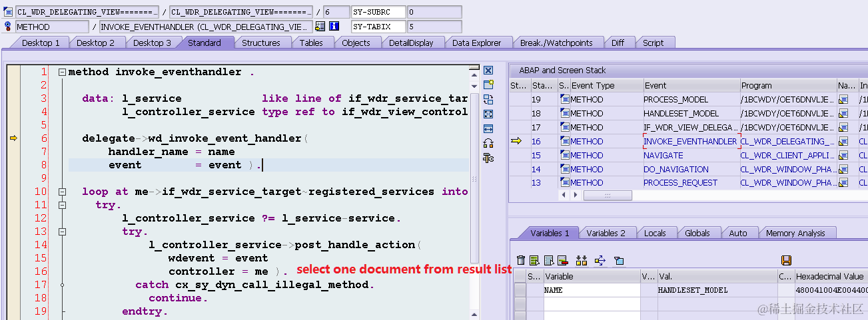Click the branching arrow icon in Variables toolbar
868x320 pixels.
pyautogui.click(x=599, y=260)
